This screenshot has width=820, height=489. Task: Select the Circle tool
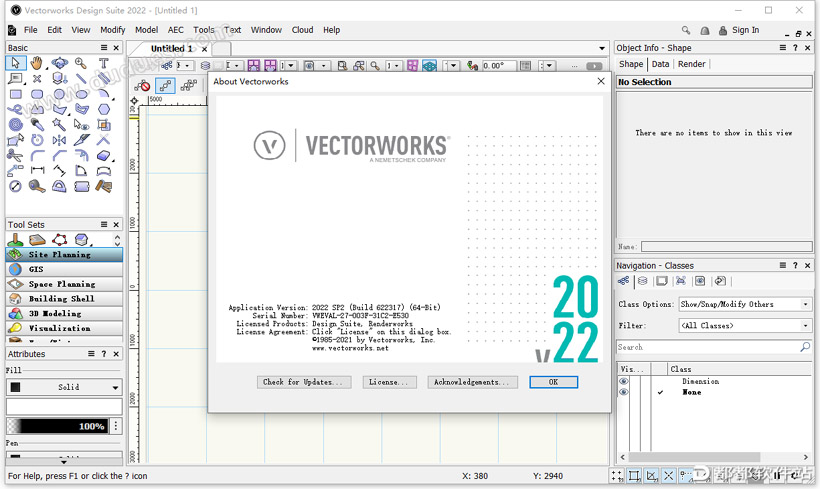click(x=59, y=94)
